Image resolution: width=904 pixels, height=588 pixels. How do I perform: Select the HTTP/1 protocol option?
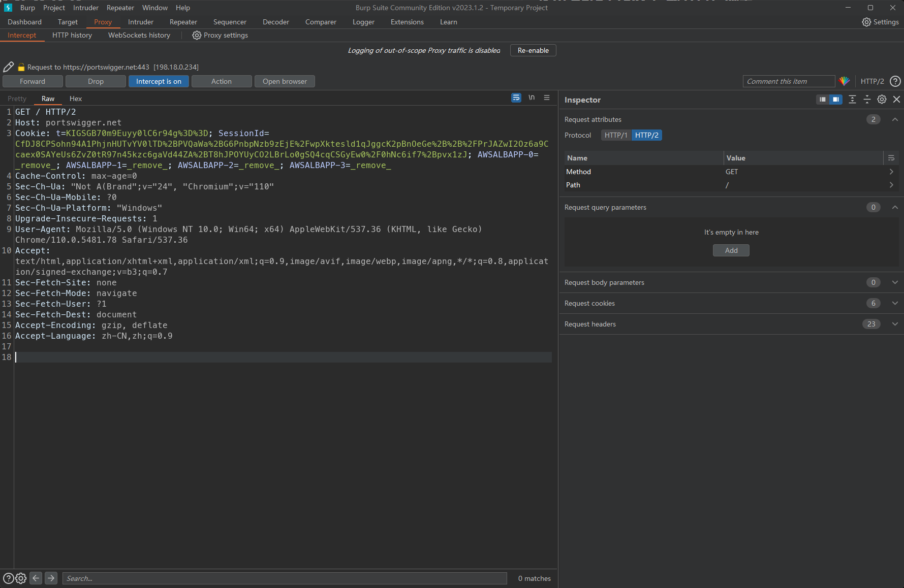tap(616, 135)
